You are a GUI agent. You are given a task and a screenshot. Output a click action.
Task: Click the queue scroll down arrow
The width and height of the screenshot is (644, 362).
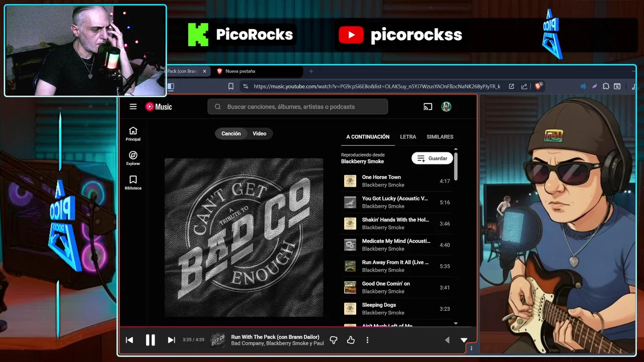[x=456, y=323]
